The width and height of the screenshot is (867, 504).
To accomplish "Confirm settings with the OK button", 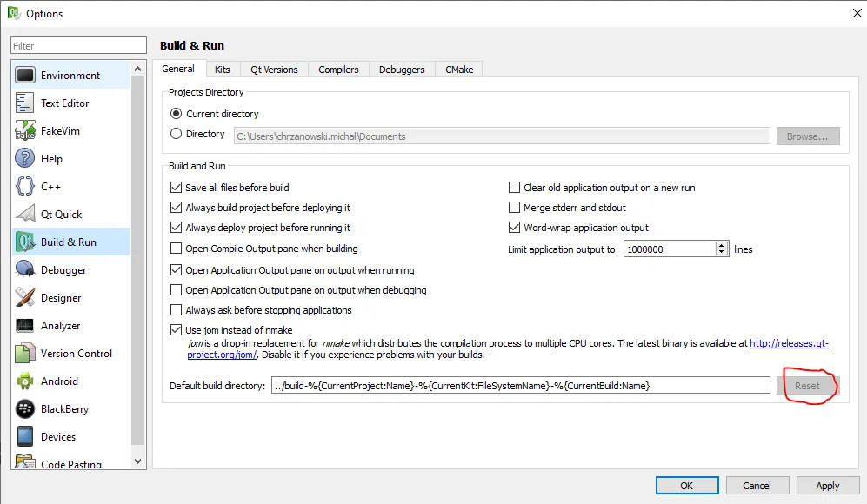I will pyautogui.click(x=687, y=485).
